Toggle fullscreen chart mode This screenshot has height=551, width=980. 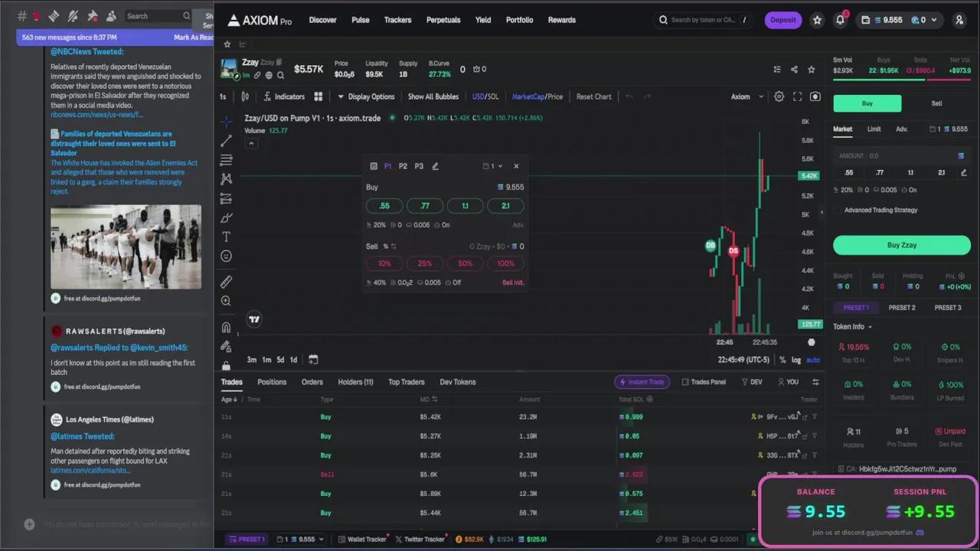[x=797, y=96]
